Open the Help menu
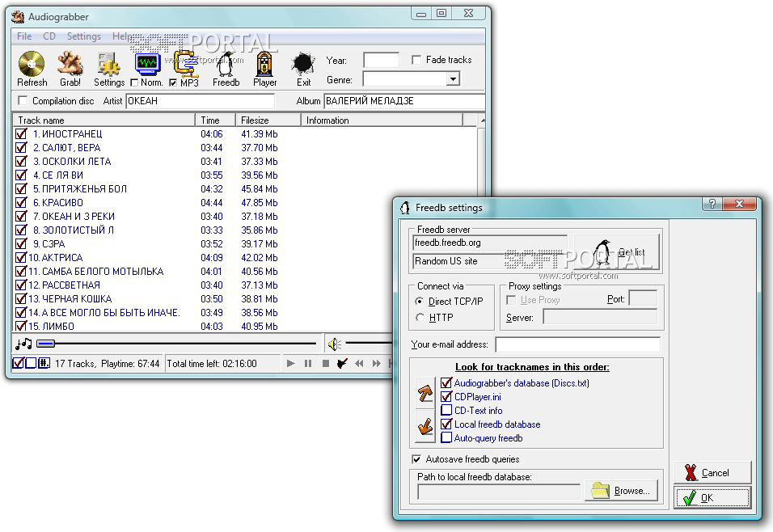This screenshot has width=773, height=532. [122, 36]
